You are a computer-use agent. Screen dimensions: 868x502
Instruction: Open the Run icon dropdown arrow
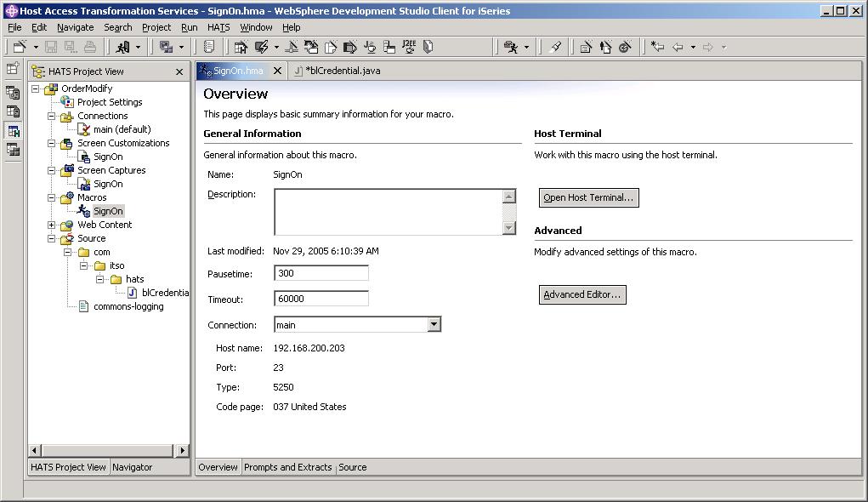click(138, 47)
